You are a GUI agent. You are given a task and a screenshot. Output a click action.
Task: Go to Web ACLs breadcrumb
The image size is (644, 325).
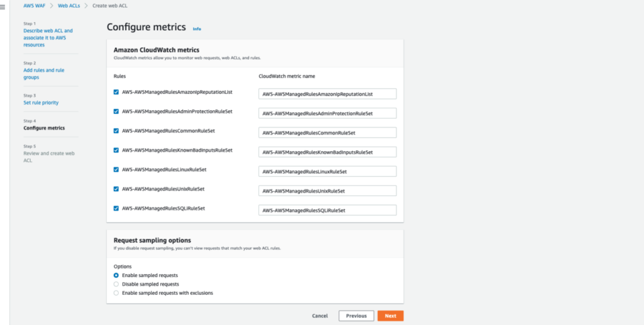(x=69, y=6)
